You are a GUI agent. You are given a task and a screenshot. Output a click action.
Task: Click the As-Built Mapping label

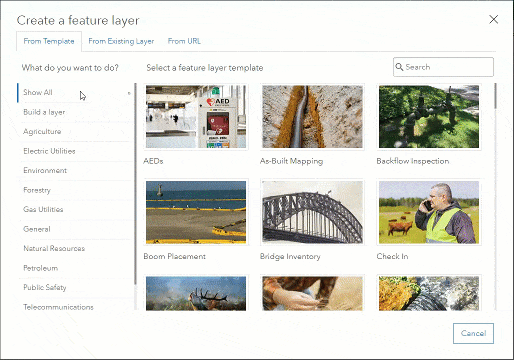click(291, 161)
